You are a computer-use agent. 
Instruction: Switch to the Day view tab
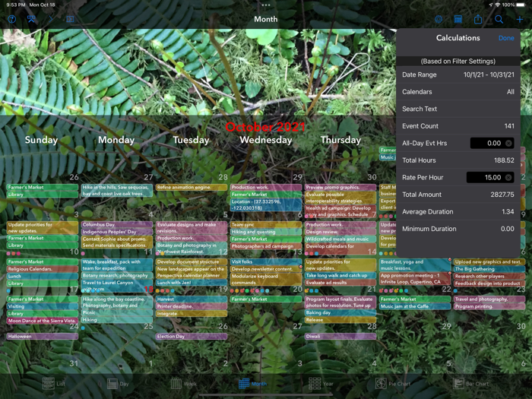pos(118,384)
